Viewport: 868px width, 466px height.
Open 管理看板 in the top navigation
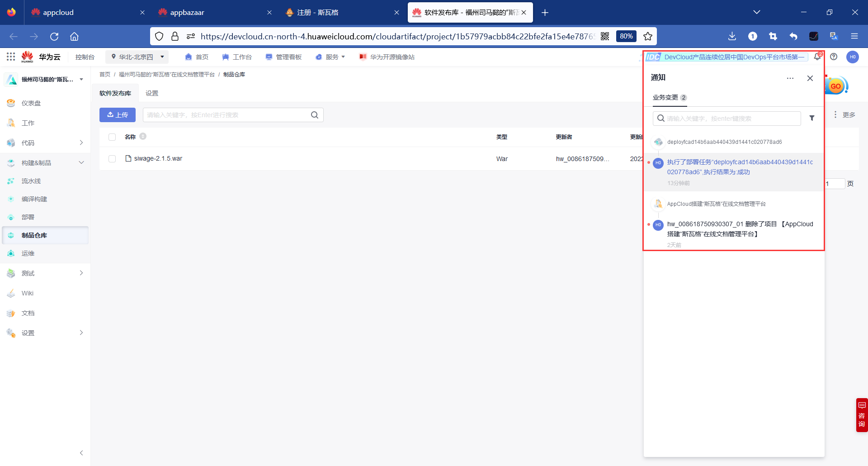coord(283,57)
